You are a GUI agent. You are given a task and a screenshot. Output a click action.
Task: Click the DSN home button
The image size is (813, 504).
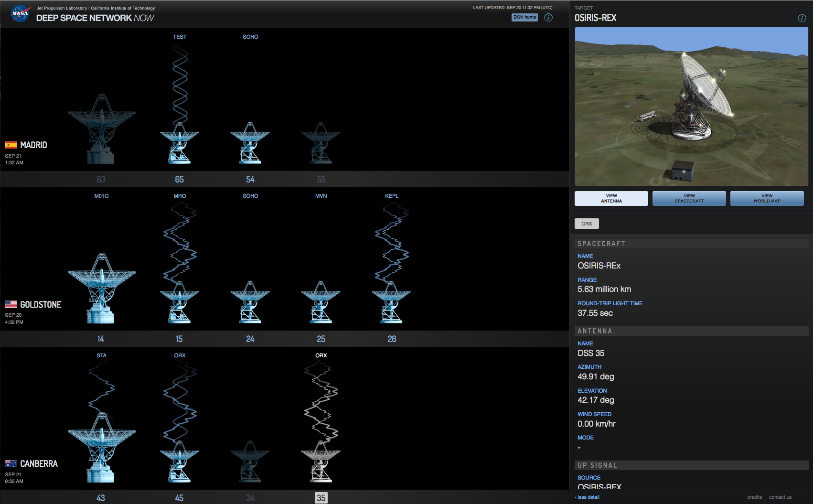(524, 17)
